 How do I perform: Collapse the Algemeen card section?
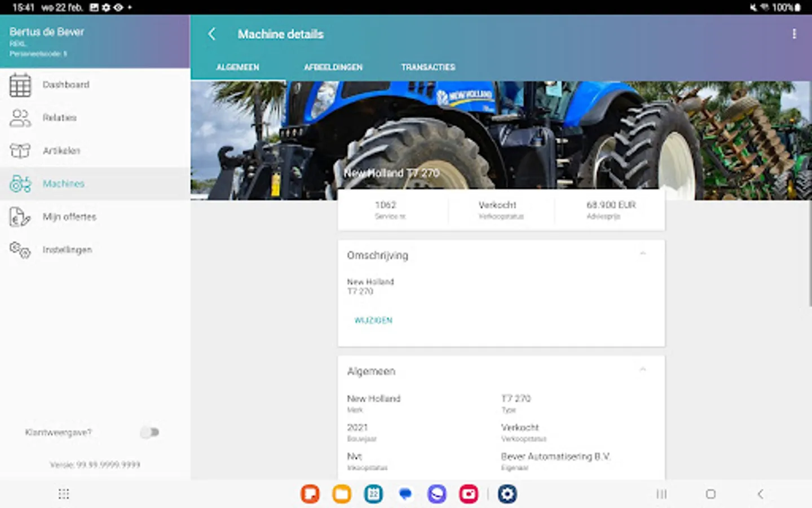643,370
